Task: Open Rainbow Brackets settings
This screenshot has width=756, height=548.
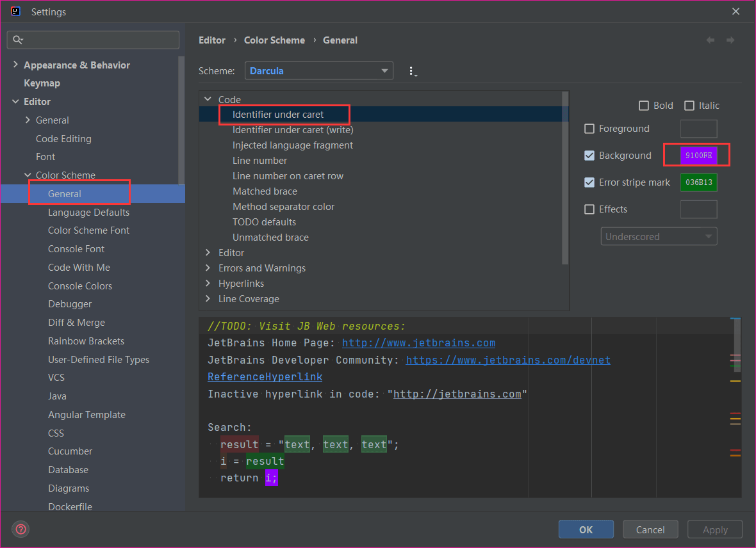Action: tap(86, 341)
